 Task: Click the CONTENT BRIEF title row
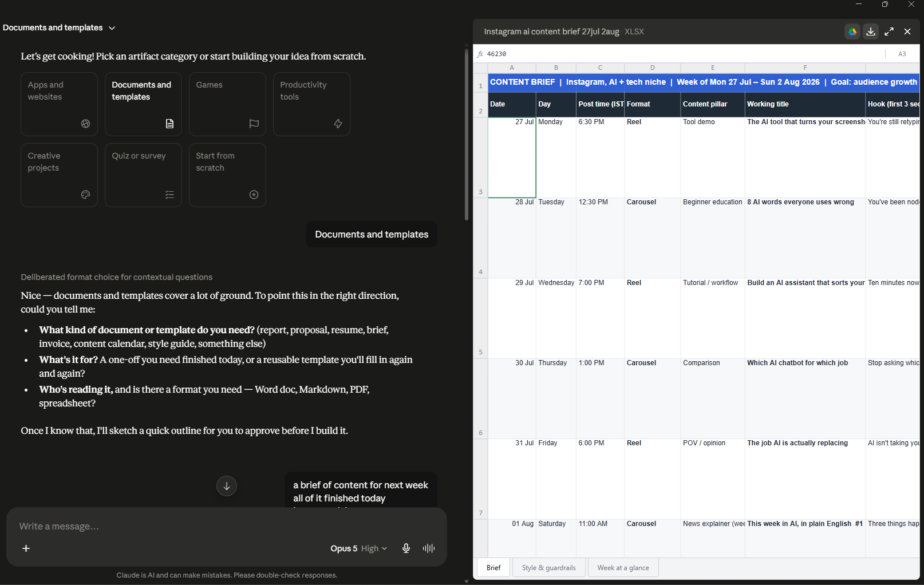pyautogui.click(x=704, y=82)
